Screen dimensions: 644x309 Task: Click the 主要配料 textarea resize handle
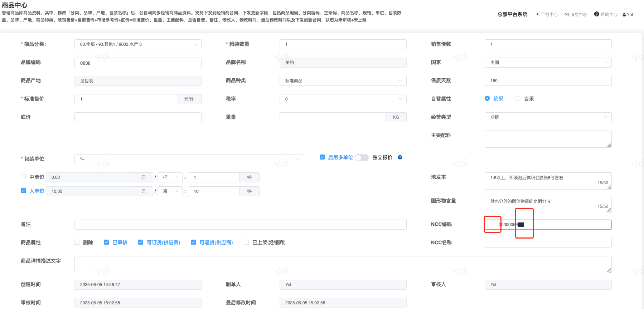[x=609, y=145]
